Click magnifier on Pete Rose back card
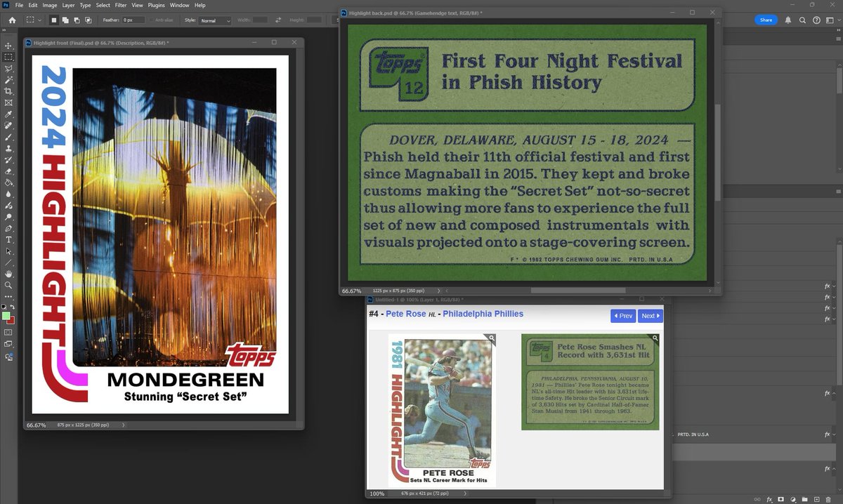Viewport: 843px width, 504px height. [655, 338]
